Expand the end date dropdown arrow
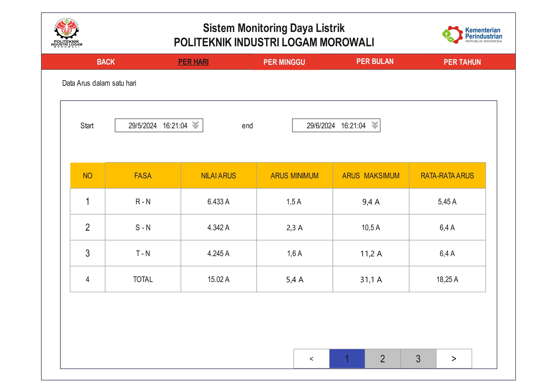This screenshot has height=392, width=555. coord(375,125)
